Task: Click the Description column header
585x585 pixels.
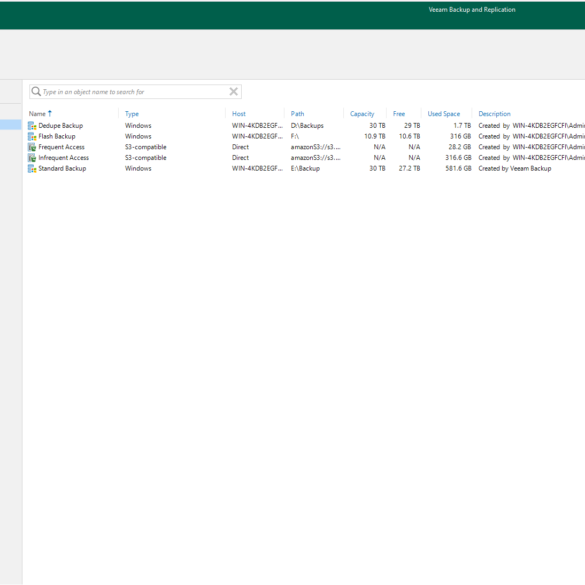Action: click(494, 114)
